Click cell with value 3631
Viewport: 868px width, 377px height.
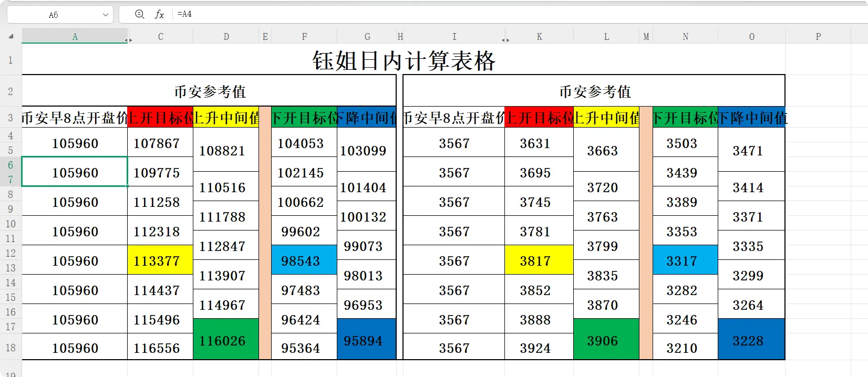pos(539,142)
